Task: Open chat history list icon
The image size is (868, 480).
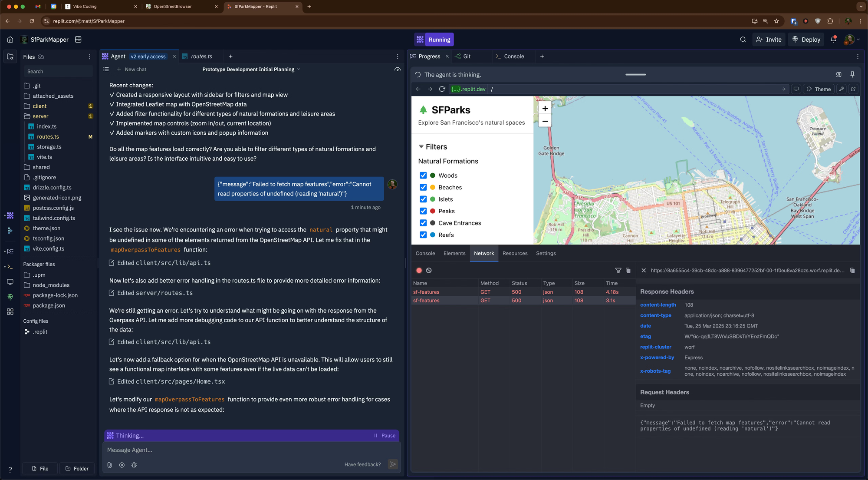Action: coord(106,70)
